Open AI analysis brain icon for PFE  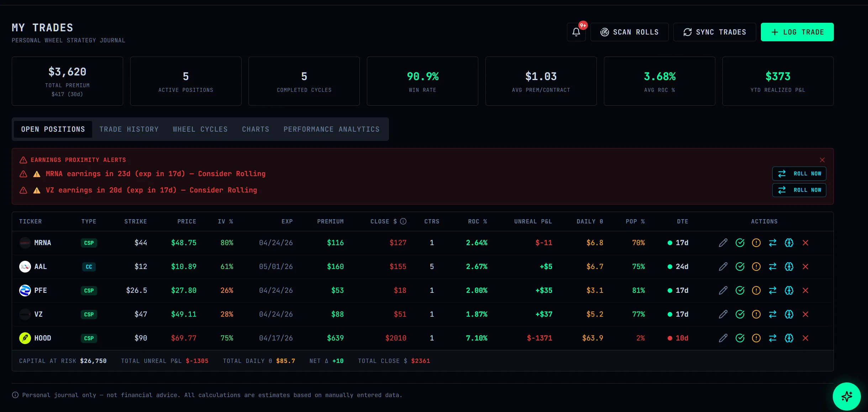coord(789,290)
